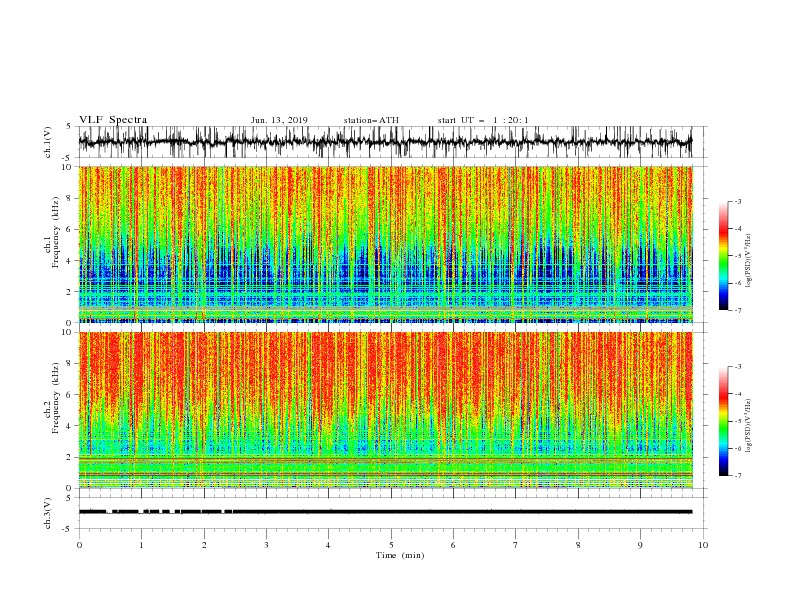This screenshot has height=612, width=792.
Task: Click the 'VLF Spectra' title text
Action: coord(113,120)
